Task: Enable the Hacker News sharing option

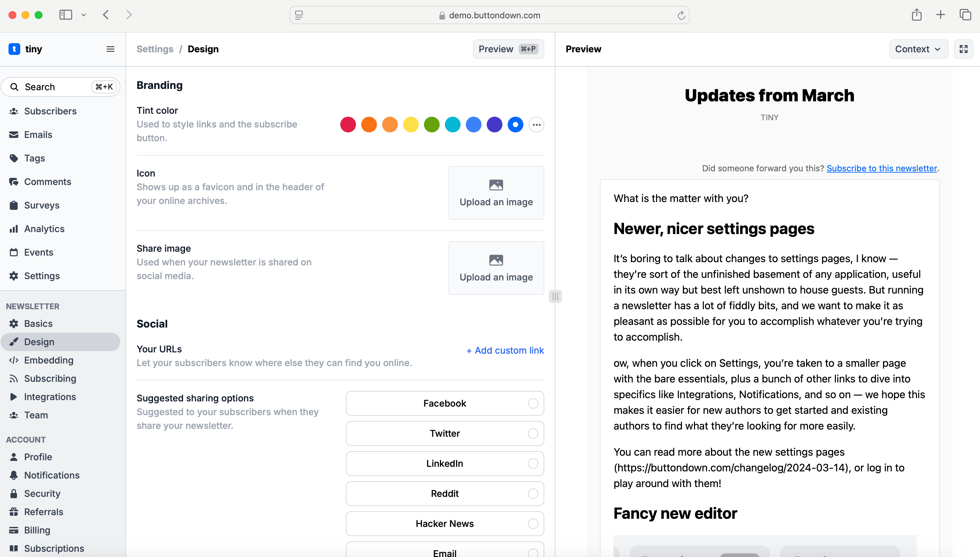Action: pyautogui.click(x=445, y=523)
